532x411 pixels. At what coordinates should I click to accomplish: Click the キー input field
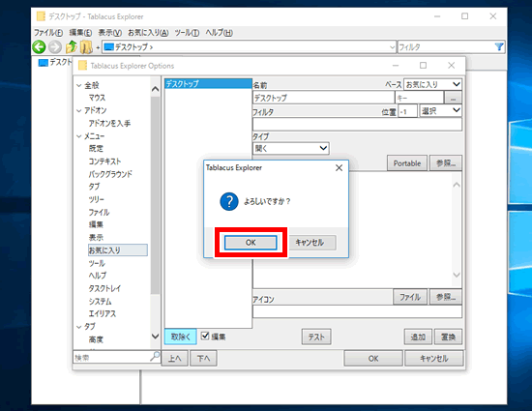(420, 98)
